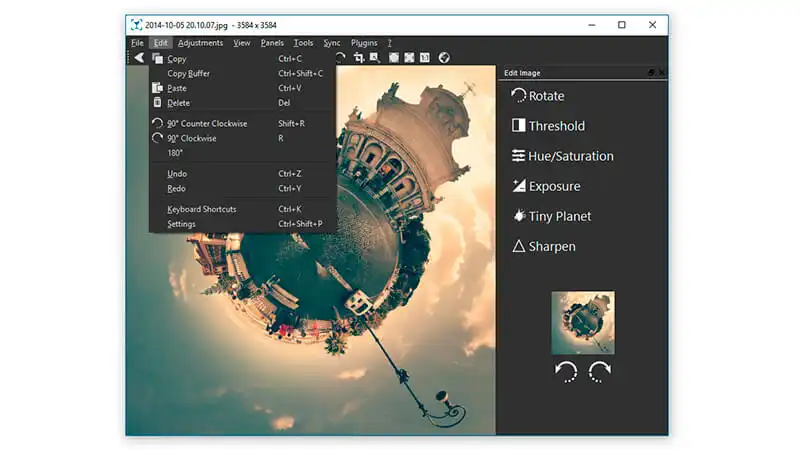Choose 180° rotation from the Edit menu
The width and height of the screenshot is (800, 450).
pos(242,153)
